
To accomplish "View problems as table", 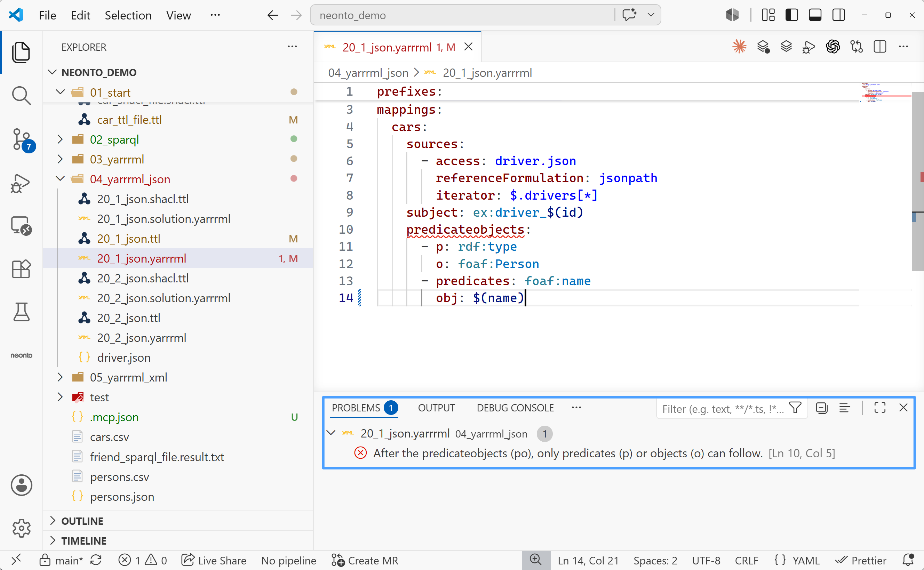I will (844, 408).
